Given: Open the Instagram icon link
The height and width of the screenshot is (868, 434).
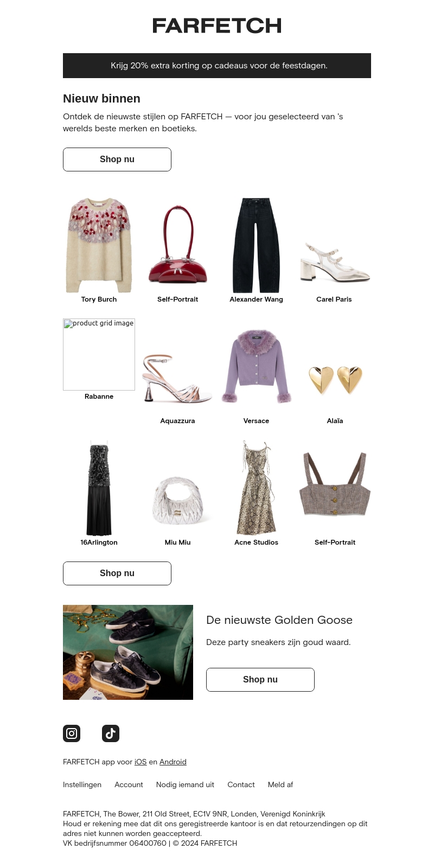Looking at the screenshot, I should (x=72, y=733).
